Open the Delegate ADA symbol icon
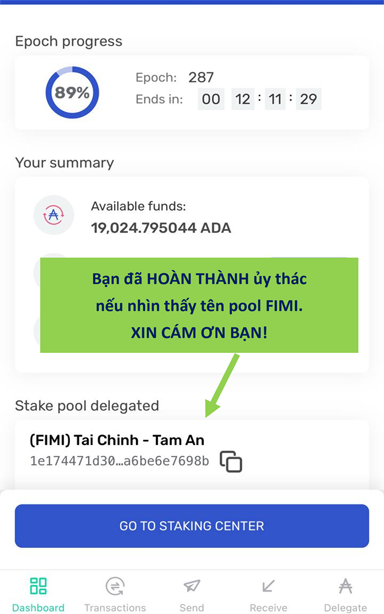Viewport: 384px width, 614px height. point(345,586)
